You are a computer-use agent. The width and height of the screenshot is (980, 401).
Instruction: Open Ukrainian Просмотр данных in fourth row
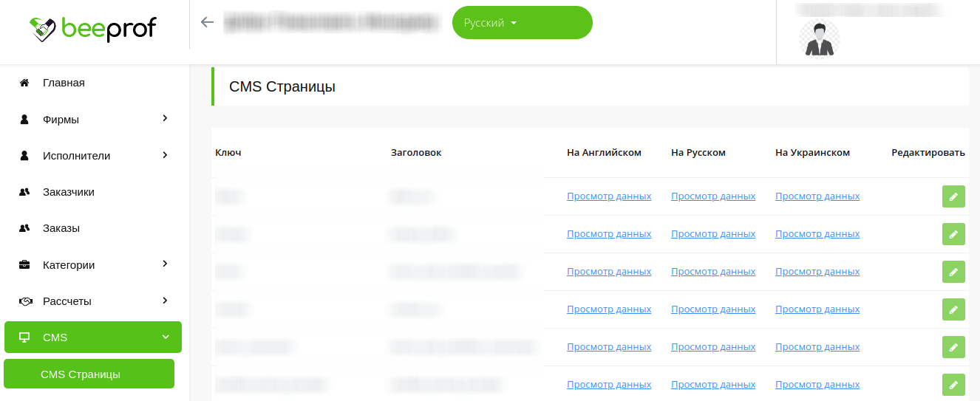(817, 309)
